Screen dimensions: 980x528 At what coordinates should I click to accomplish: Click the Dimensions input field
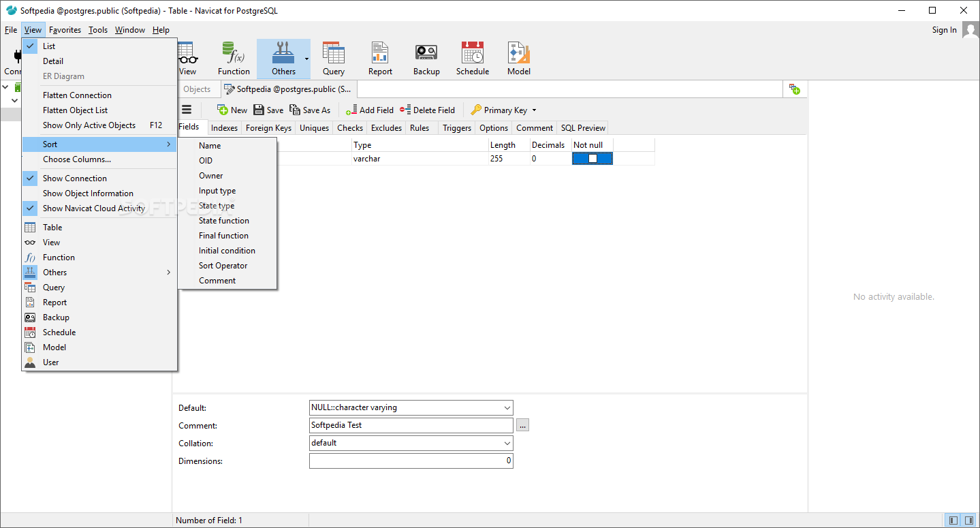[411, 461]
